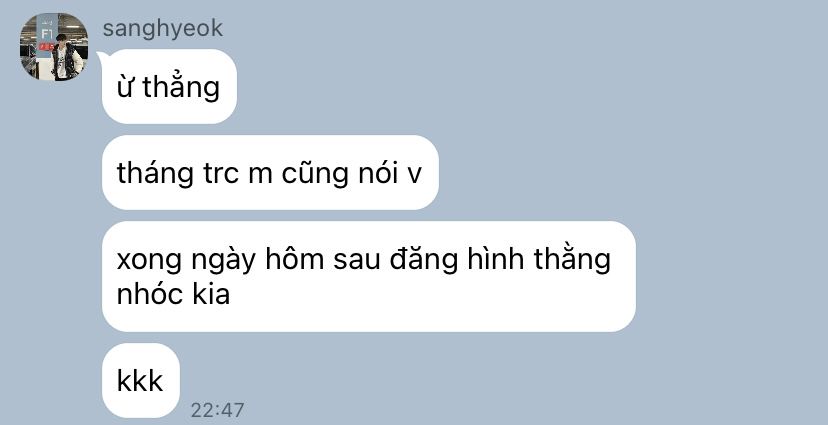The image size is (828, 425).
Task: Click the 22:47 timestamp
Action: coord(218,410)
